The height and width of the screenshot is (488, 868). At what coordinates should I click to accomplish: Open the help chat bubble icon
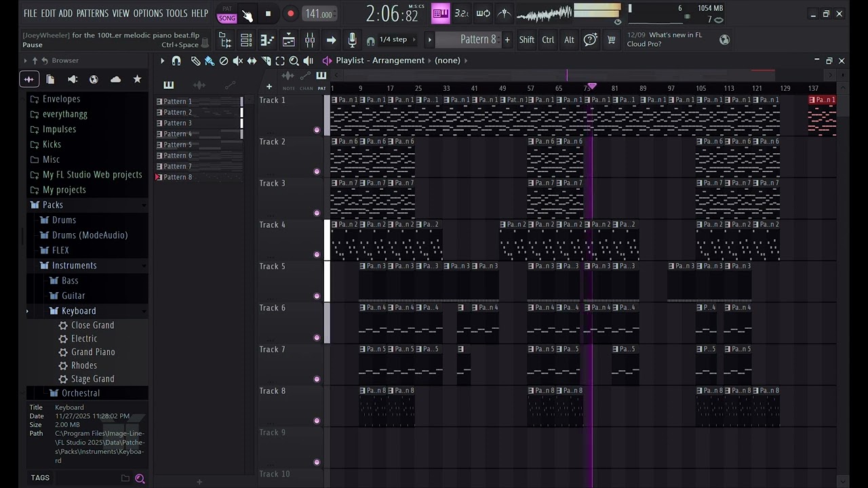(x=590, y=40)
